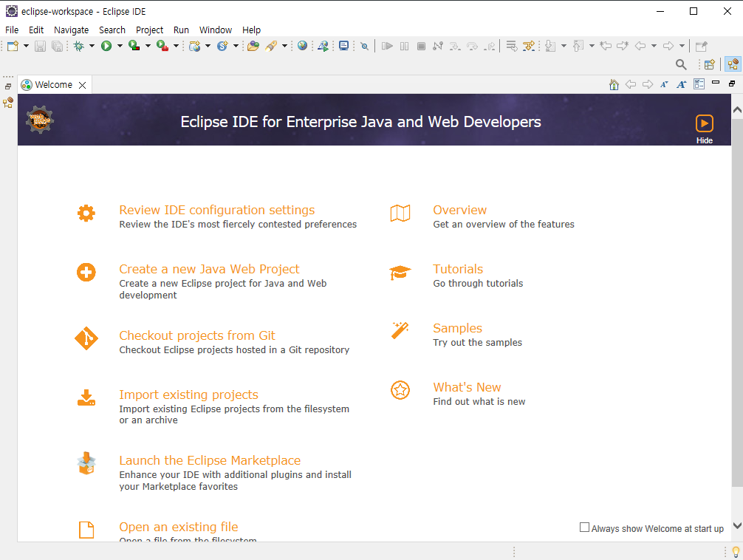The height and width of the screenshot is (560, 743).
Task: Click the Open Type folder icon
Action: coord(253,46)
